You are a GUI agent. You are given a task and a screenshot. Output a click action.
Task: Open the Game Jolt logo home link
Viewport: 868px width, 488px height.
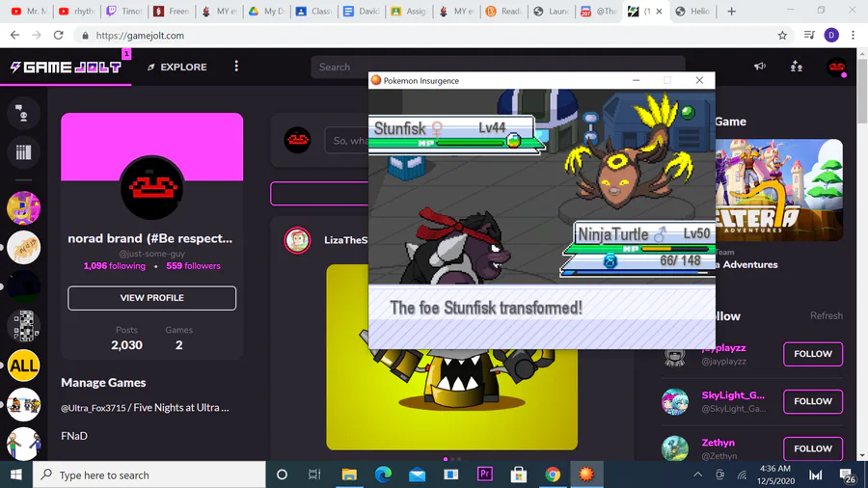[x=66, y=67]
